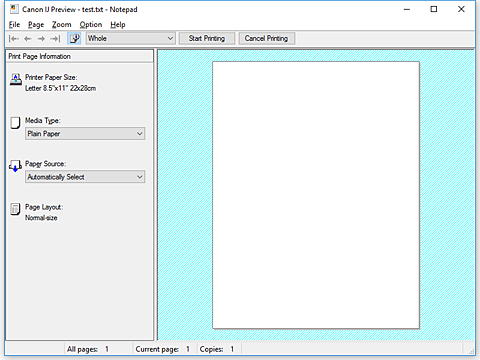Screen dimensions: 480x360
Task: Go to the next page arrow icon
Action: (41, 39)
